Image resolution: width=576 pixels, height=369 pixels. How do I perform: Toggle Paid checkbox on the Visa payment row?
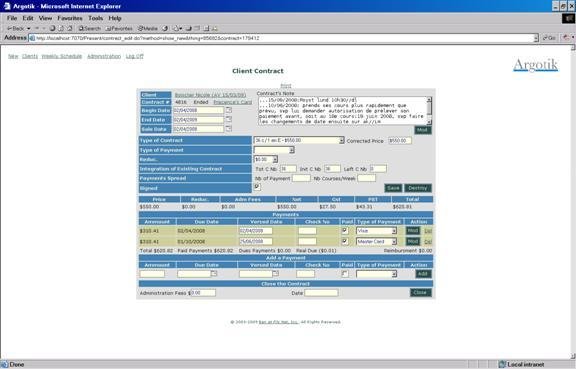point(345,230)
